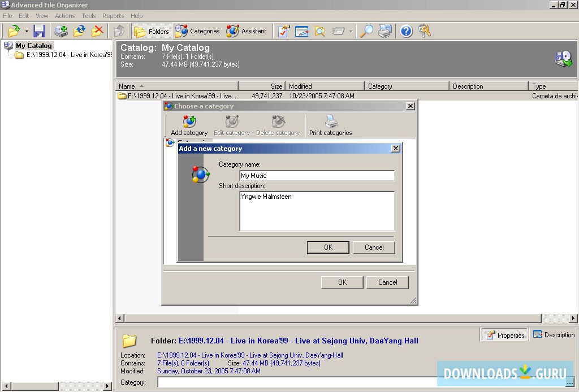This screenshot has height=392, width=579.
Task: Click the Edit description card icon
Action: [302, 31]
